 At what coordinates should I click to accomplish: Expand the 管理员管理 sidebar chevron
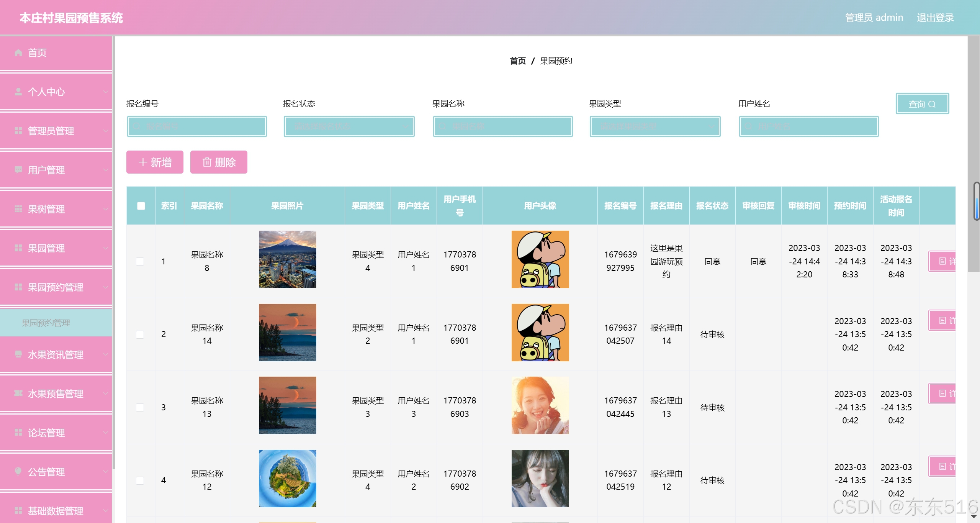[x=105, y=131]
